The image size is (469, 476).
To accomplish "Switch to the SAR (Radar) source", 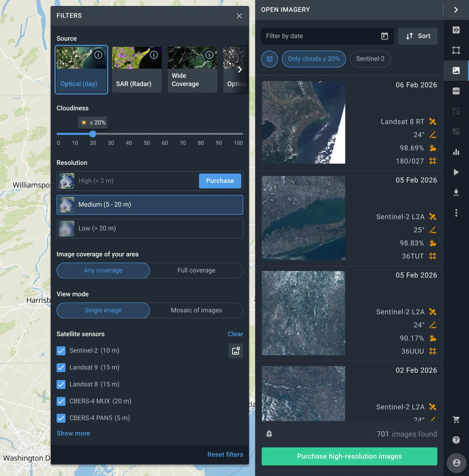I will (x=137, y=70).
